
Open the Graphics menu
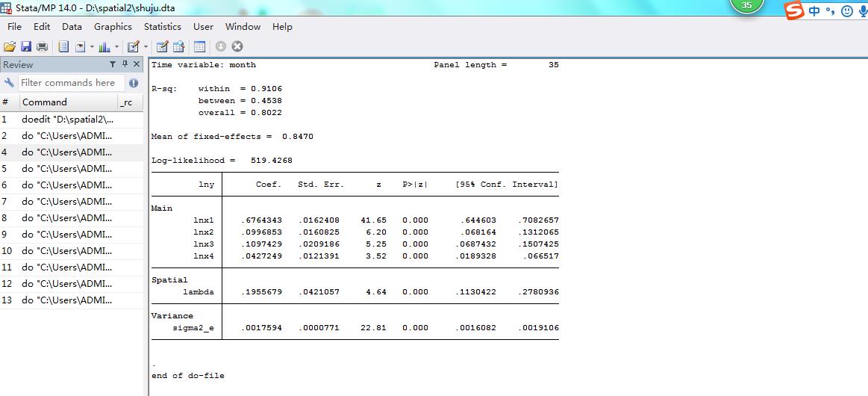click(x=113, y=26)
